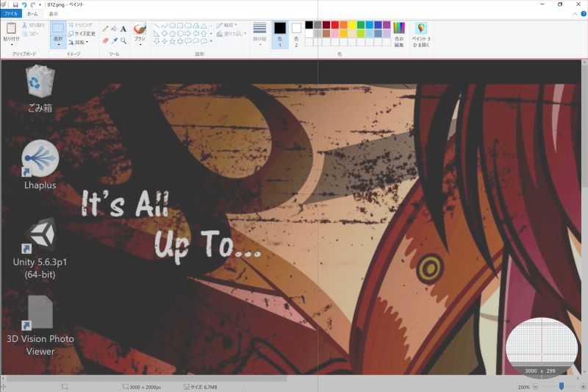Choose the hexagon shape
This screenshot has width=588, height=392.
(180, 33)
